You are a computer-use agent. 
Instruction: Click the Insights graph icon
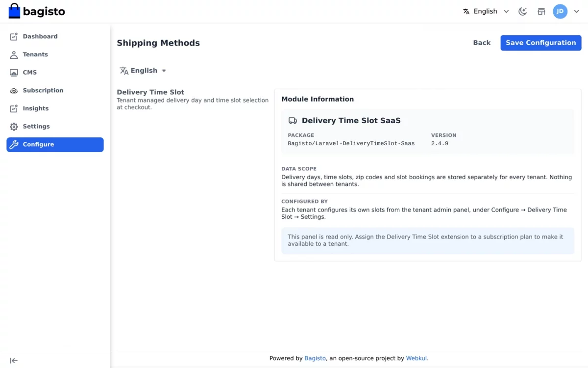click(x=14, y=108)
